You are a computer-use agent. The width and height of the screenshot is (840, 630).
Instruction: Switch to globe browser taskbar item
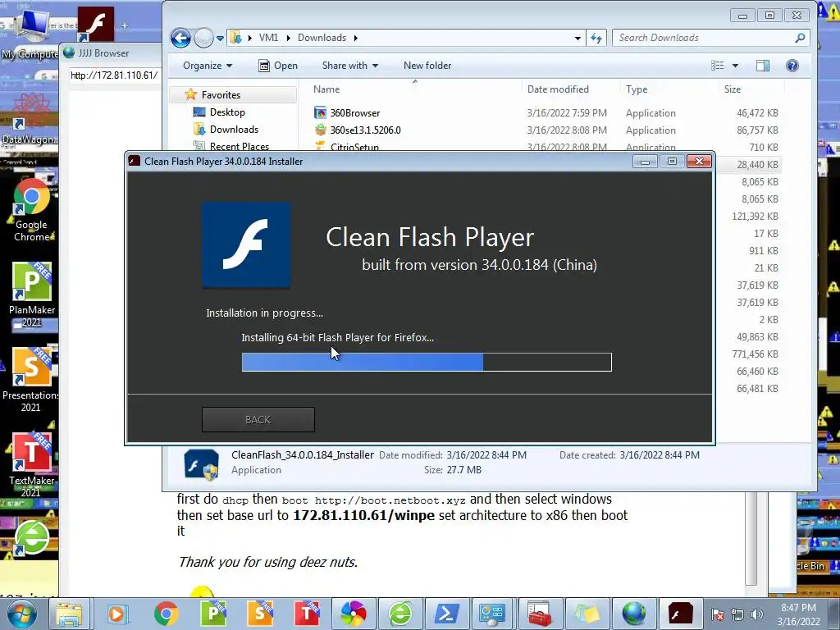pos(633,614)
